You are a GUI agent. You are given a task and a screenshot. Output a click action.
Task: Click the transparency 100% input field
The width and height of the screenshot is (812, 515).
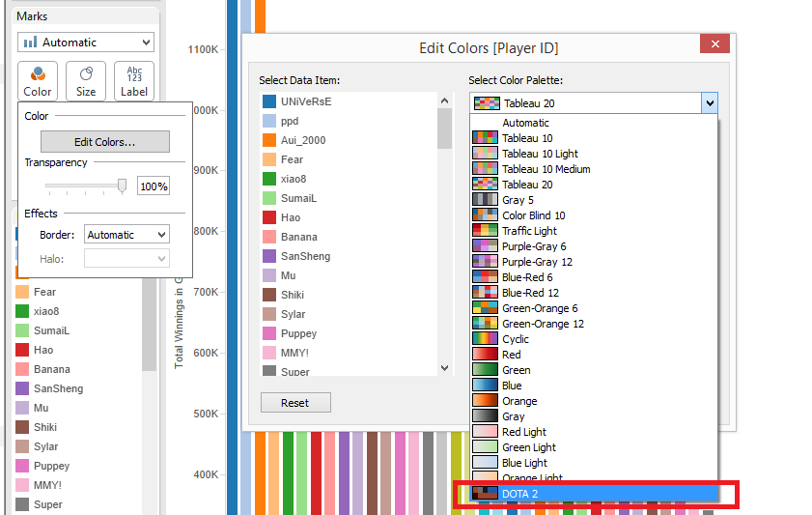tap(153, 186)
